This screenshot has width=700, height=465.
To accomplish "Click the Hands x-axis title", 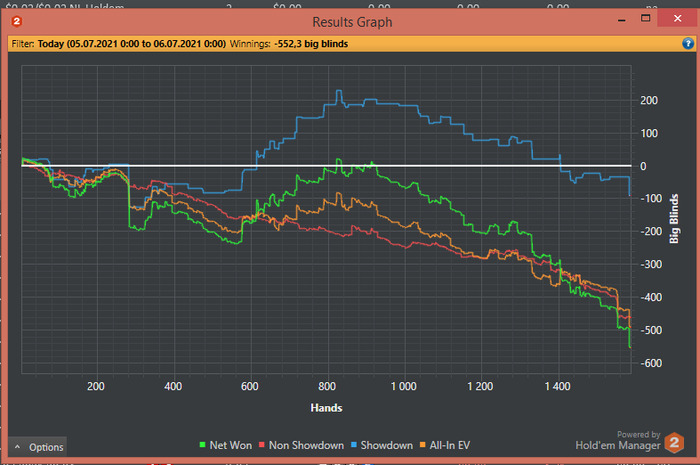I will point(326,408).
